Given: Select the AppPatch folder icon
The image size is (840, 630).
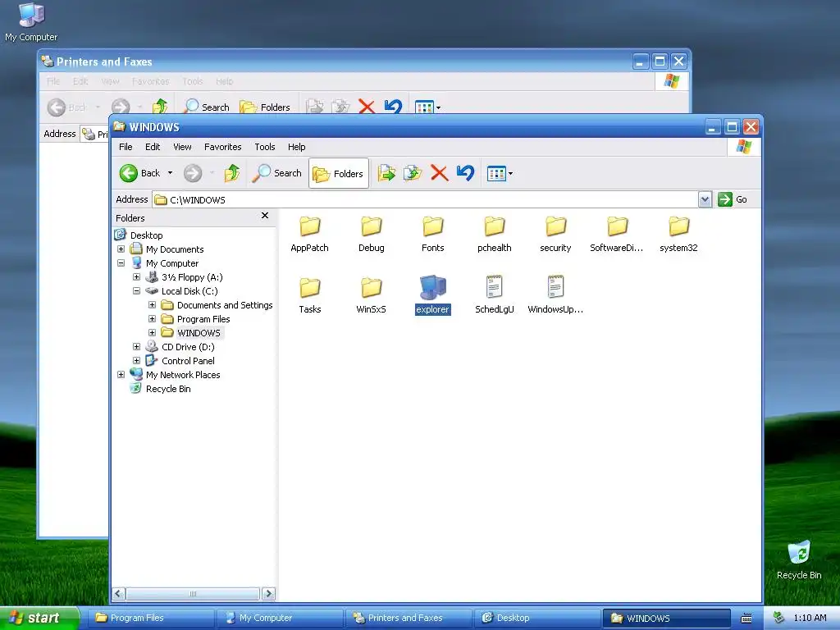Looking at the screenshot, I should click(x=309, y=226).
